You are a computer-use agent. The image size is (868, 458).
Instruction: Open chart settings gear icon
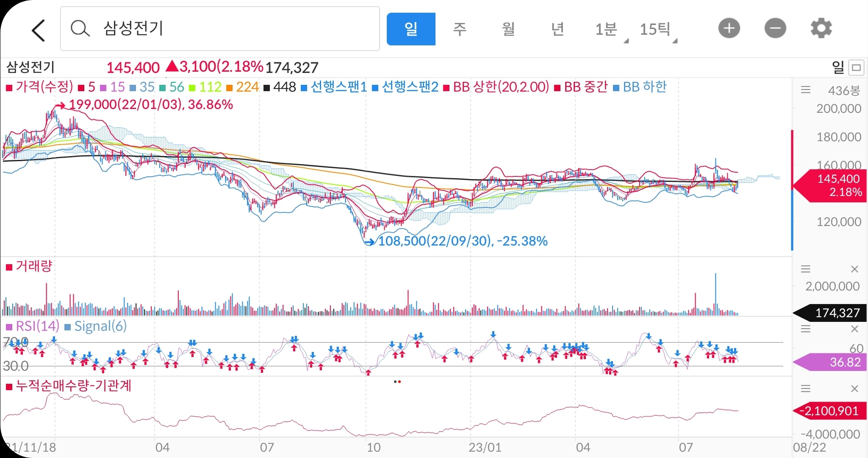(821, 28)
